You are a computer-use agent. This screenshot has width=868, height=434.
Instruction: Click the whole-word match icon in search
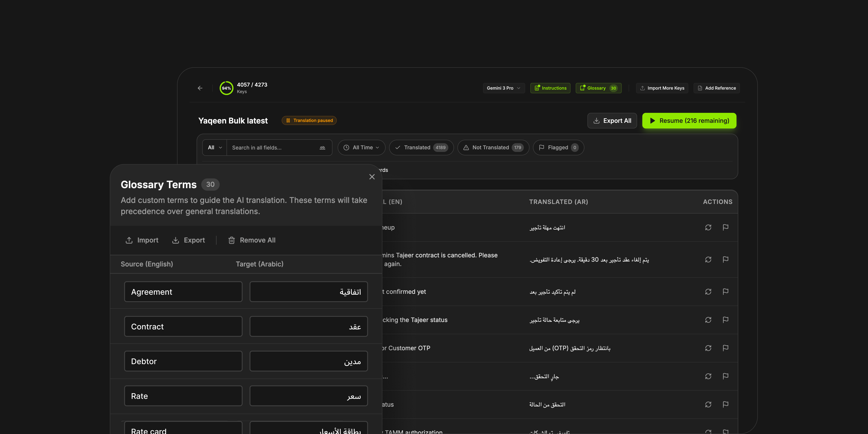(322, 148)
